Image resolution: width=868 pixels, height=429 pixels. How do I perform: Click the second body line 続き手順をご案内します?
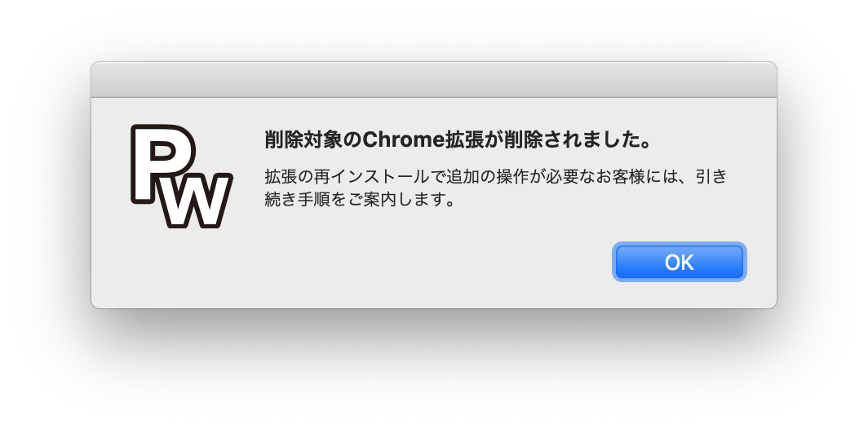click(361, 199)
